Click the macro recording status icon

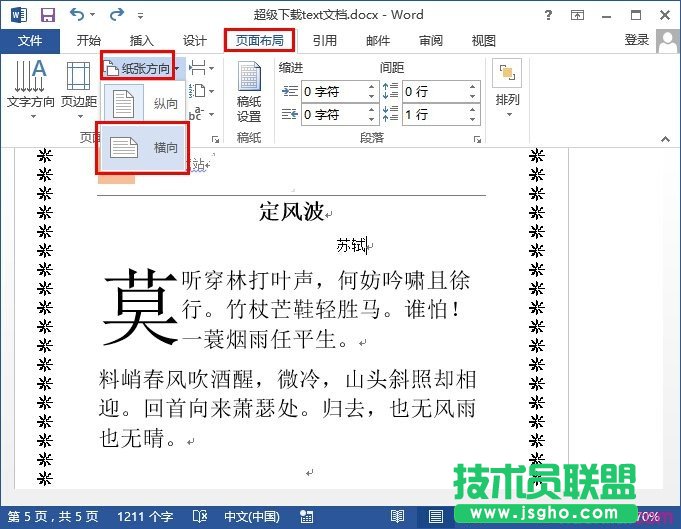[306, 516]
